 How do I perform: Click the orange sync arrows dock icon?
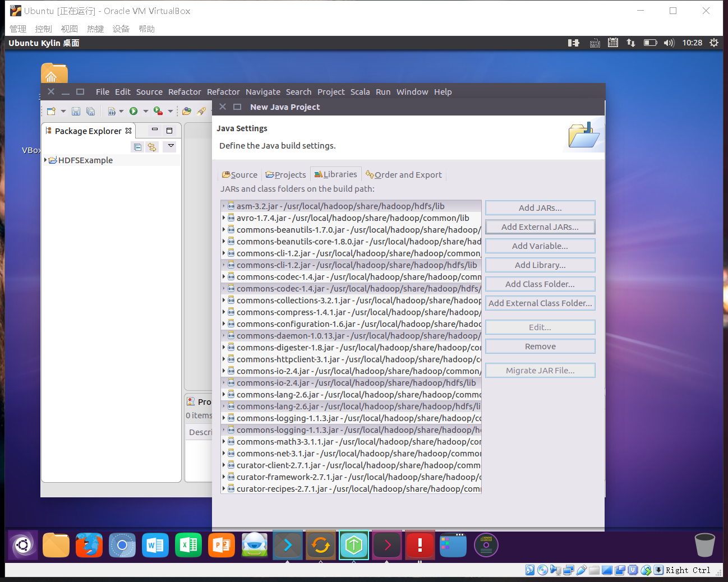[x=321, y=545]
